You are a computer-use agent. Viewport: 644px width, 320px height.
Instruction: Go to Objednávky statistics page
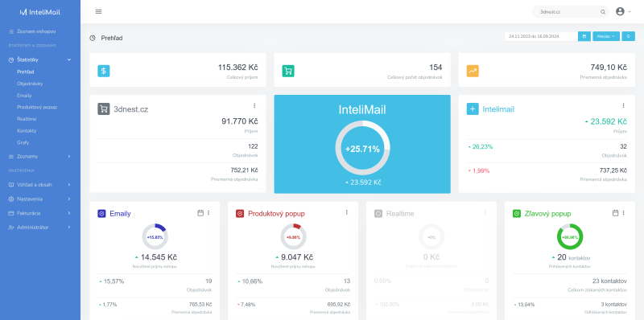click(x=30, y=84)
